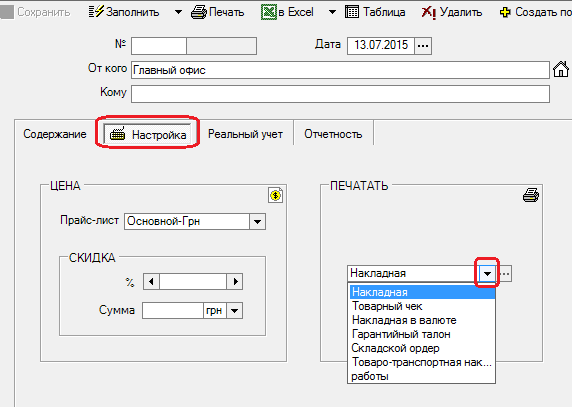Viewport: 572px width, 407px height.
Task: Switch to the Реальный учет tab
Action: click(245, 134)
